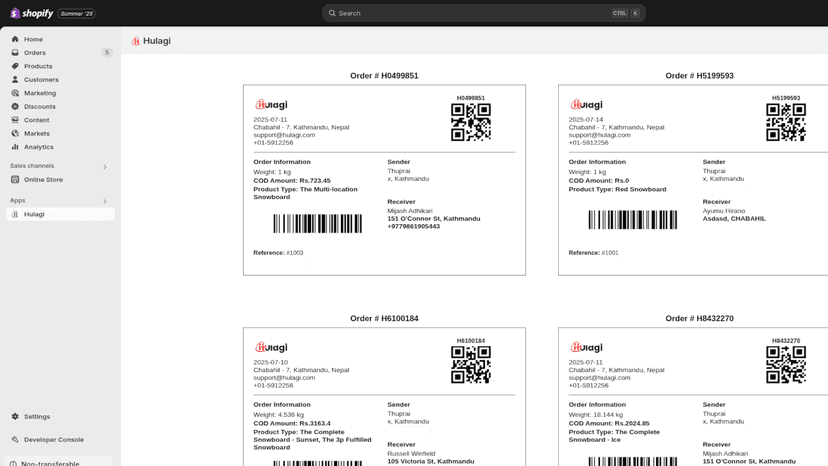Expand the Apps section chevron
The height and width of the screenshot is (466, 828).
point(105,201)
